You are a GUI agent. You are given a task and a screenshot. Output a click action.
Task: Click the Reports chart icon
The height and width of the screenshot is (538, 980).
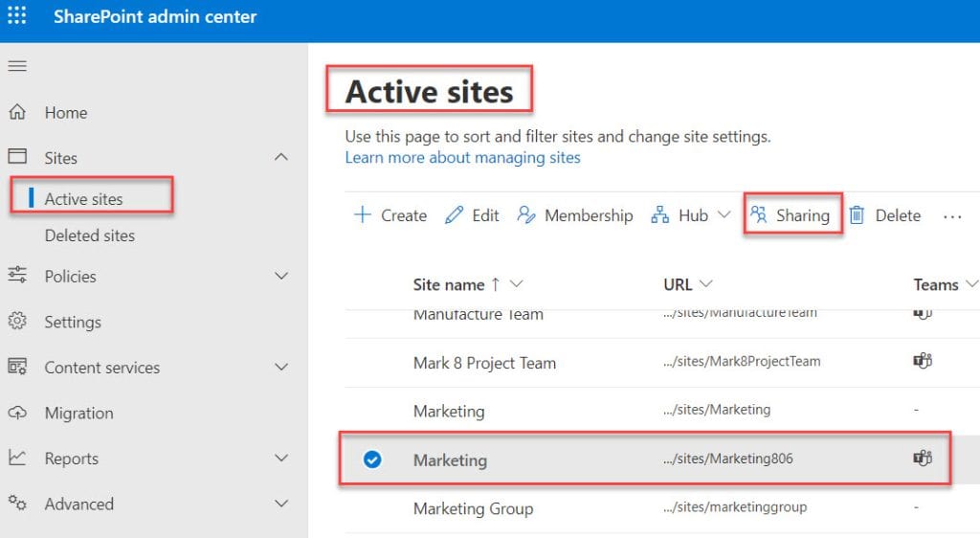point(17,458)
